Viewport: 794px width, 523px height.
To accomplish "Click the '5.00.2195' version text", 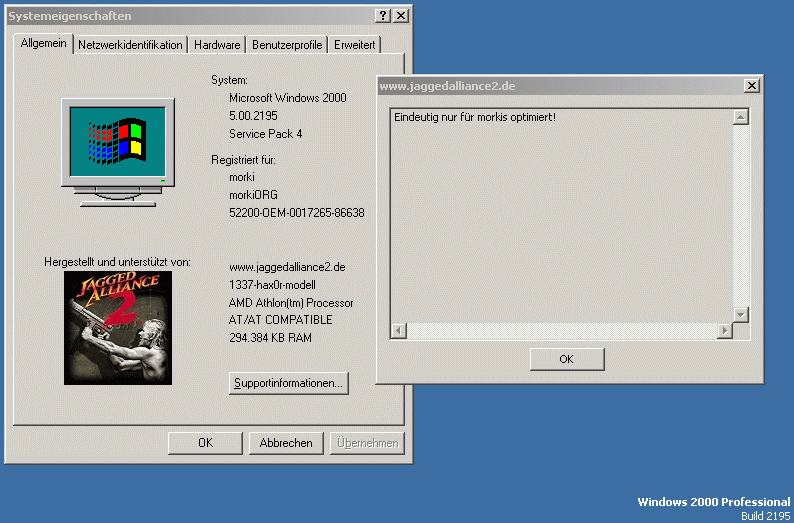I will 253,116.
